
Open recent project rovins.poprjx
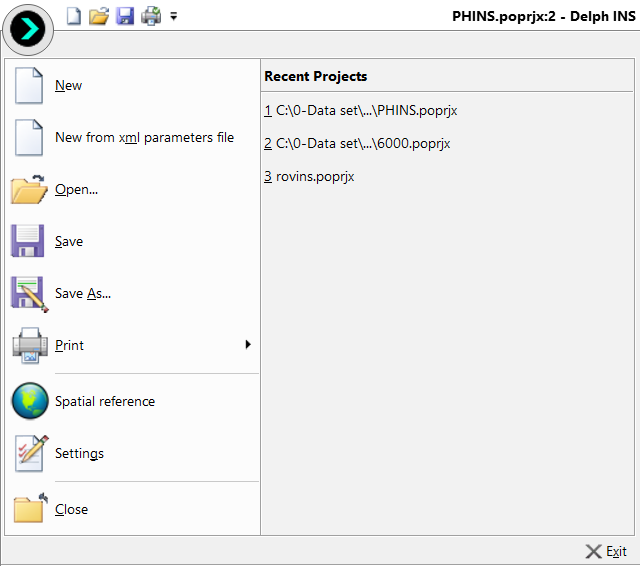309,177
